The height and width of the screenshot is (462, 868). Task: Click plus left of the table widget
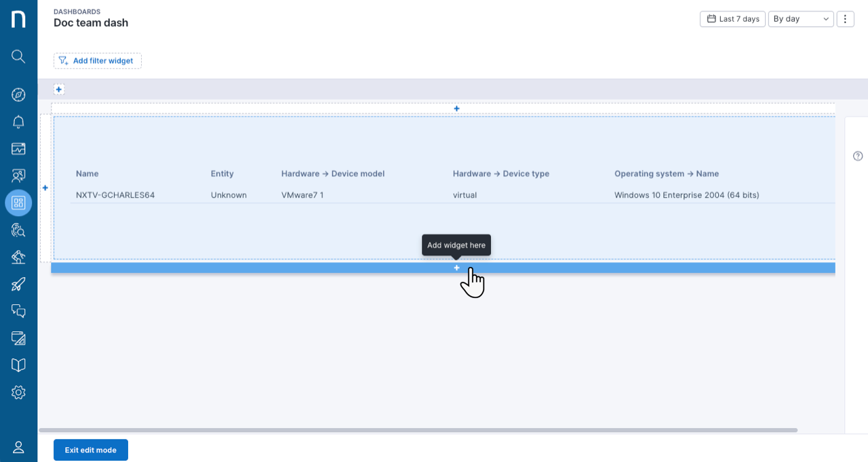45,188
